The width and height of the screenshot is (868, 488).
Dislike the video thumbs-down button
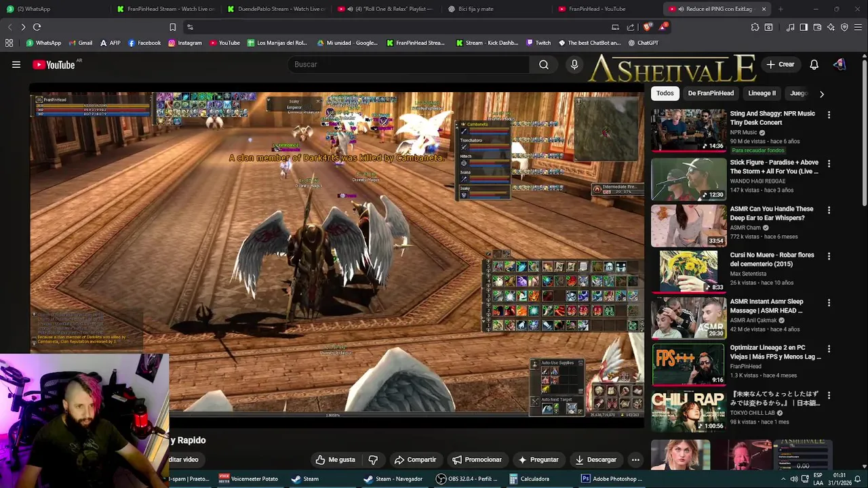pos(373,460)
